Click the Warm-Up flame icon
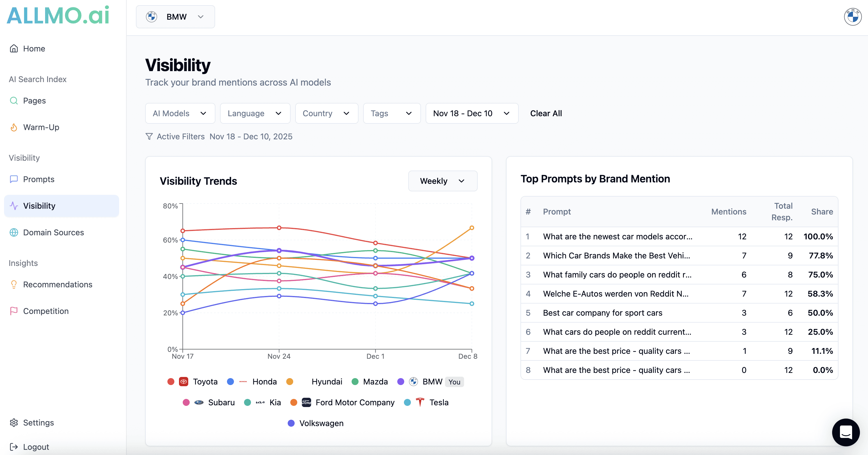This screenshot has height=455, width=868. click(x=14, y=127)
